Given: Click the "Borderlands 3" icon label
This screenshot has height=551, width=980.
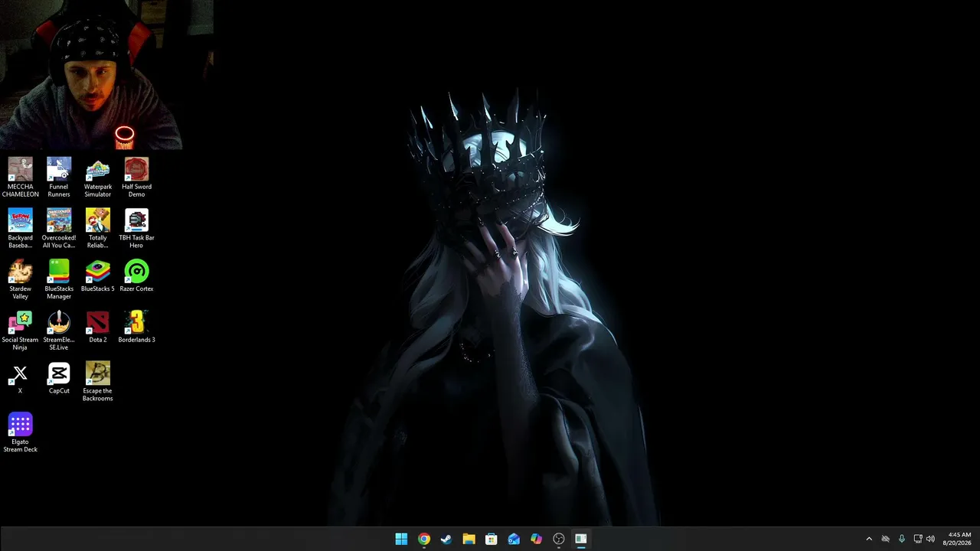Looking at the screenshot, I should 136,340.
